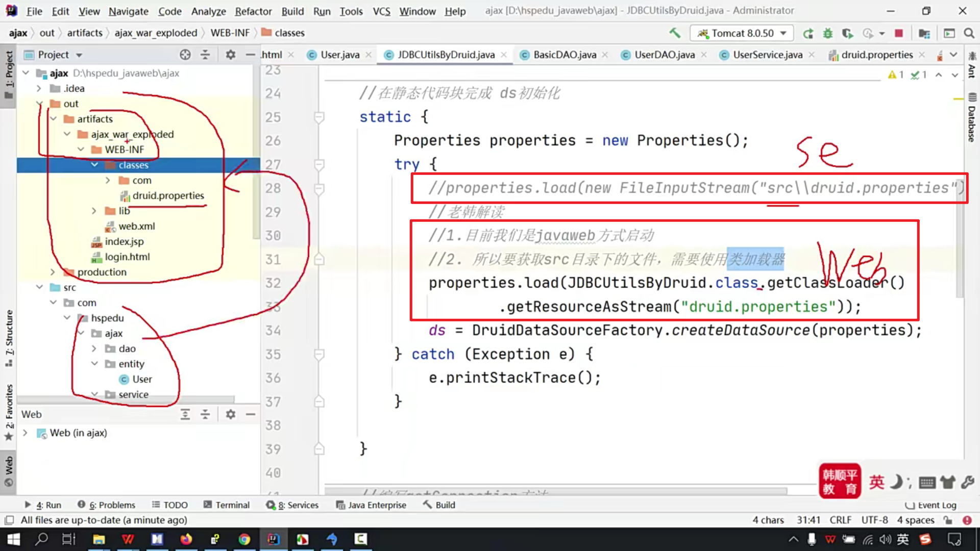Click the IntelliJ IDEA taskbar icon
Viewport: 980px width, 551px height.
274,539
